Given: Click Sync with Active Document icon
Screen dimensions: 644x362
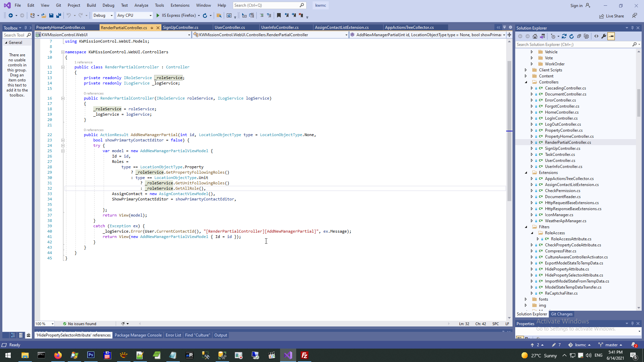Looking at the screenshot, I should [564, 36].
